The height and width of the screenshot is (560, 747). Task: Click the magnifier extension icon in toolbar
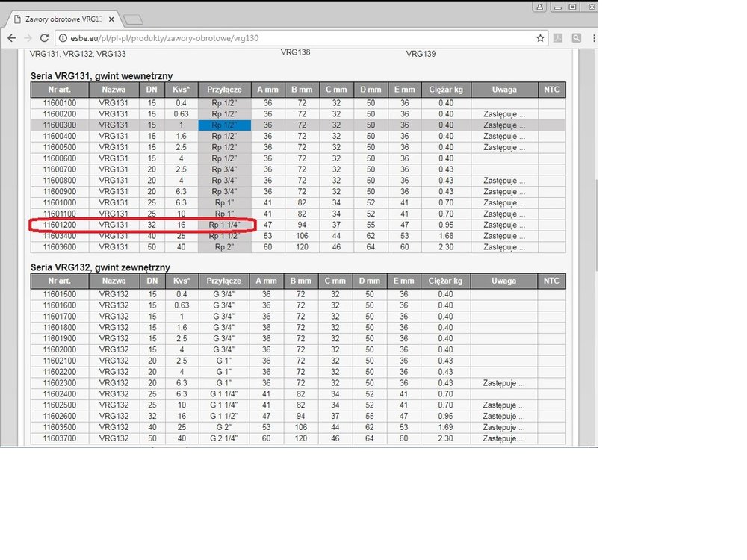click(x=577, y=38)
